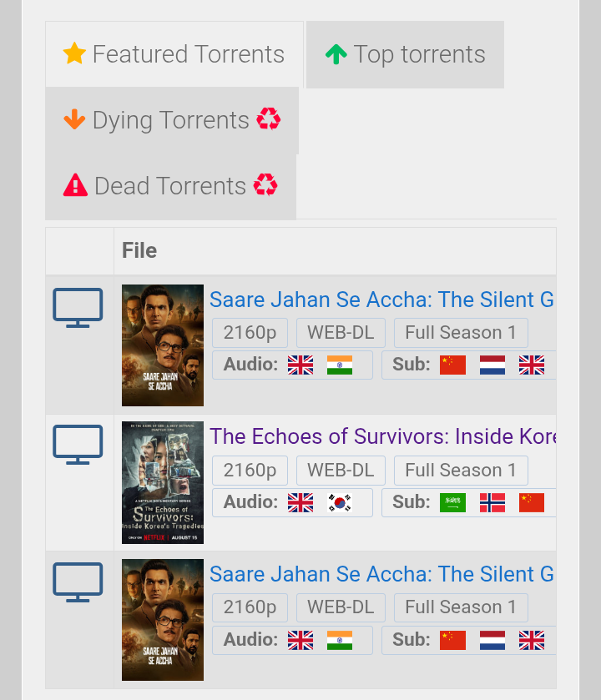Screen dimensions: 601x700
Task: Open The Echoes of Survivors title link
Action: (x=382, y=436)
